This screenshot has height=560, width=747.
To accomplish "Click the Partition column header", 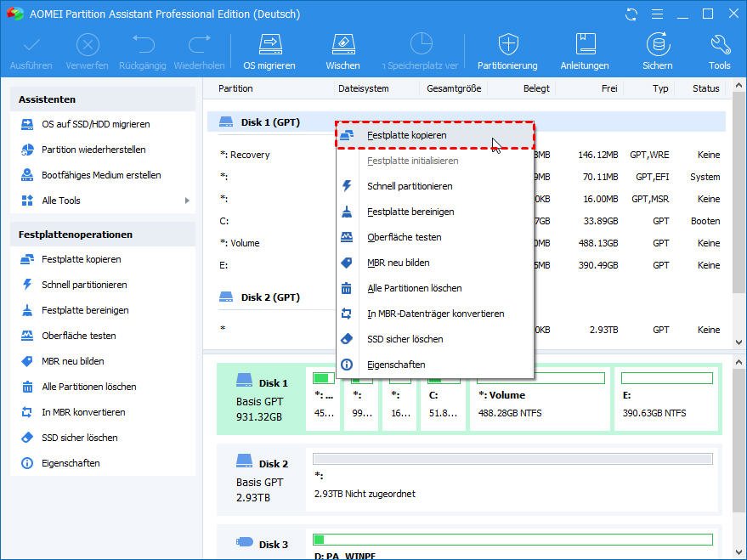I will (x=235, y=88).
